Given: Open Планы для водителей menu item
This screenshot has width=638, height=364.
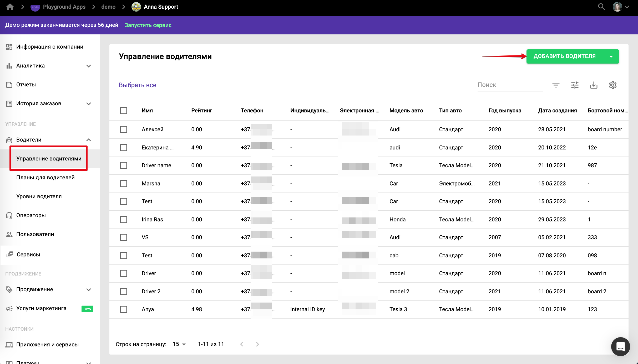Looking at the screenshot, I should tap(45, 178).
